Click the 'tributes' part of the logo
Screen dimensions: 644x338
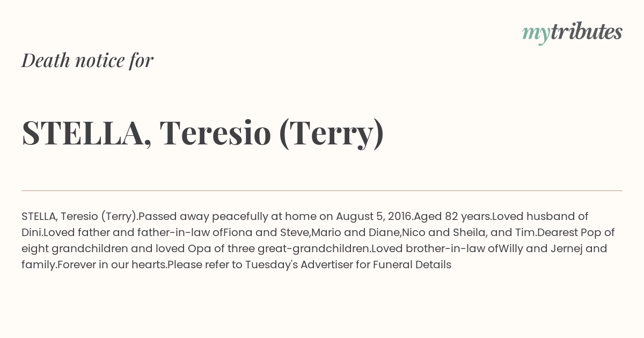click(x=586, y=32)
